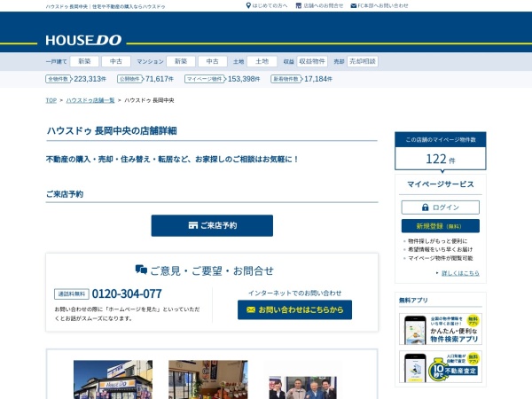Screen dimensions: 532x399
Task: Click the store interior photo
Action: pyautogui.click(x=208, y=379)
